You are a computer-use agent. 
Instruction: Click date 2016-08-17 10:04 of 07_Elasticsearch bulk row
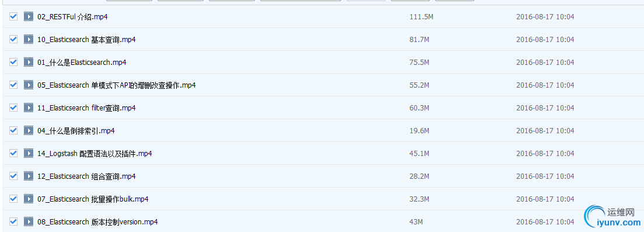coord(545,199)
